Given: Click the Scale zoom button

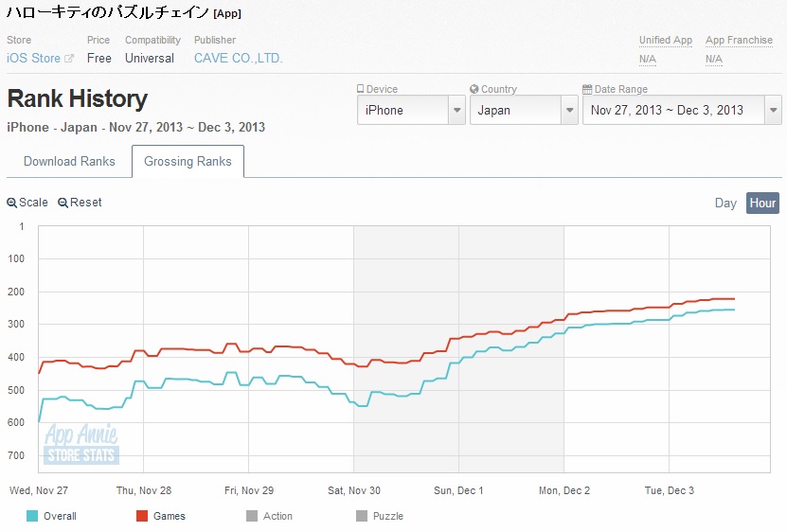Looking at the screenshot, I should [x=27, y=203].
